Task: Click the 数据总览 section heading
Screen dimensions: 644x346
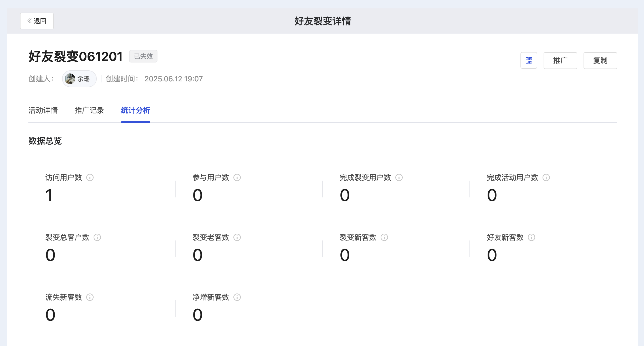Action: (45, 141)
